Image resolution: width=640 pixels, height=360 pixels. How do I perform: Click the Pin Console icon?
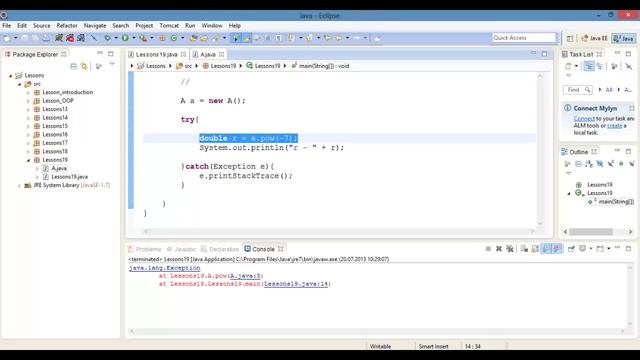[x=571, y=249]
